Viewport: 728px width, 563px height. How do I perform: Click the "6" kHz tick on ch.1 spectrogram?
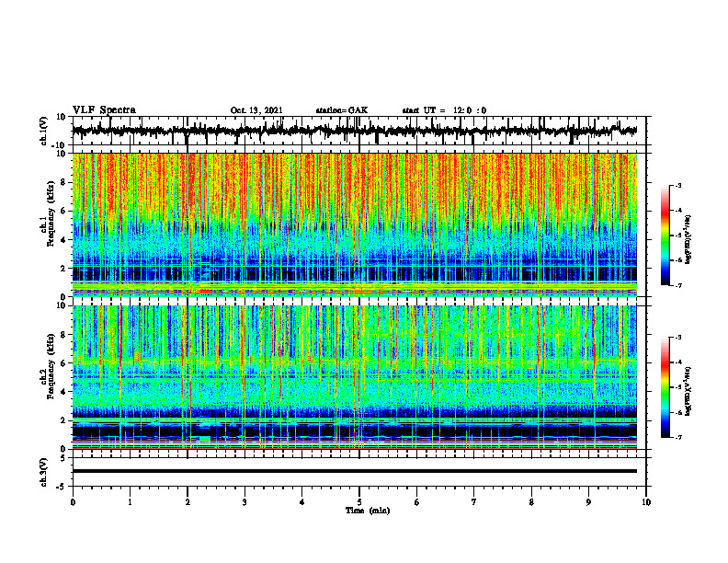tap(63, 212)
